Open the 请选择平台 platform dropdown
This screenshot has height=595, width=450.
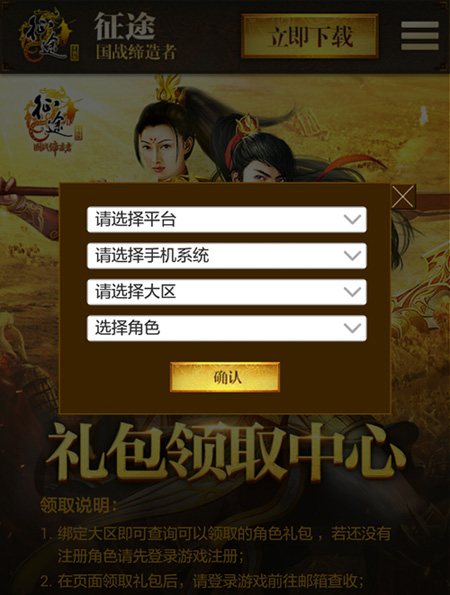coord(227,219)
